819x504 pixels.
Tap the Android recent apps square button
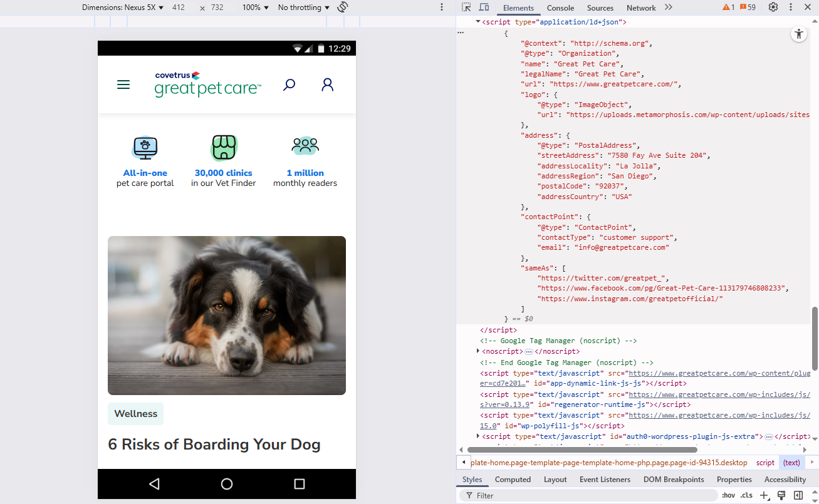(x=300, y=484)
